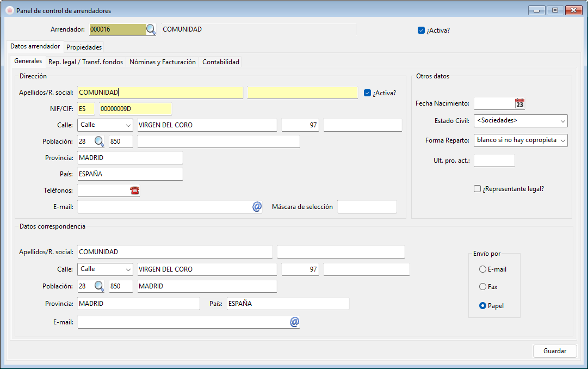The image size is (588, 369).
Task: Click the Máscara de selección input field
Action: click(x=367, y=206)
